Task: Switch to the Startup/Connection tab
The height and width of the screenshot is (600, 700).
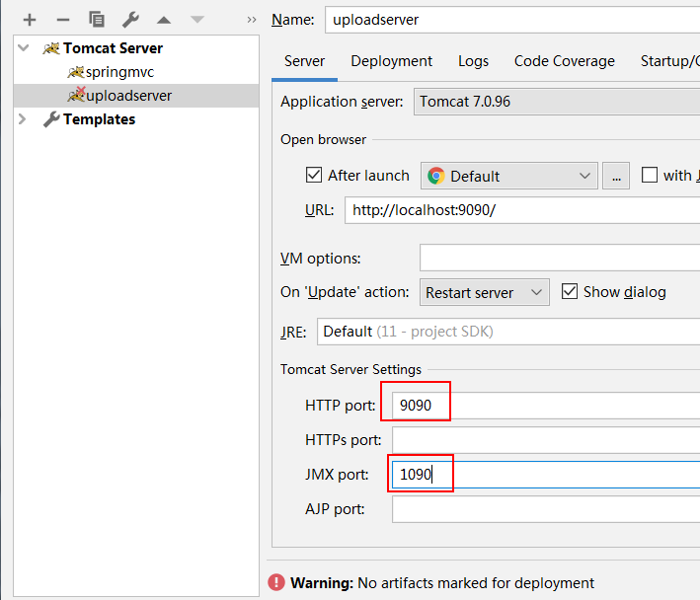Action: click(x=670, y=61)
